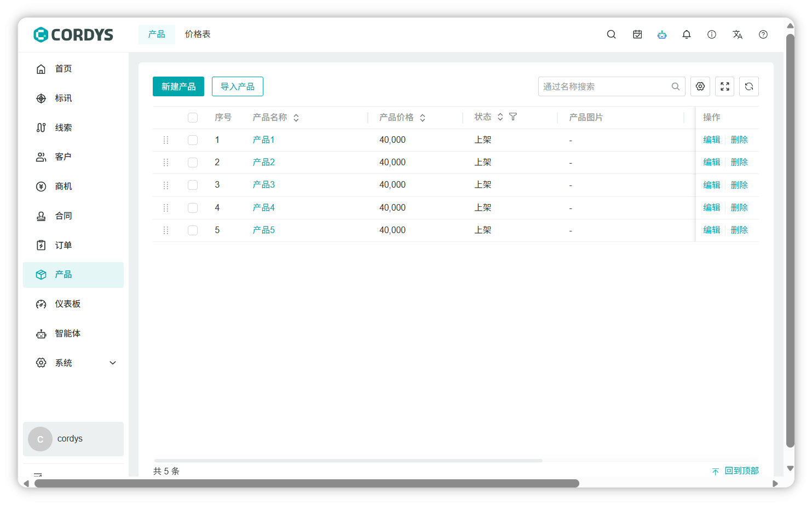Viewport: 812px width, 505px height.
Task: Expand the 系统 sidebar menu
Action: (73, 363)
